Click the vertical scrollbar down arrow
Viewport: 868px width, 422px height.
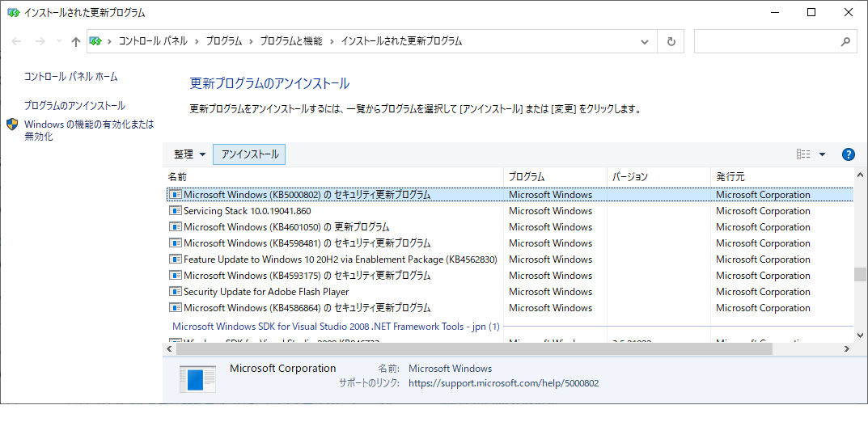860,335
